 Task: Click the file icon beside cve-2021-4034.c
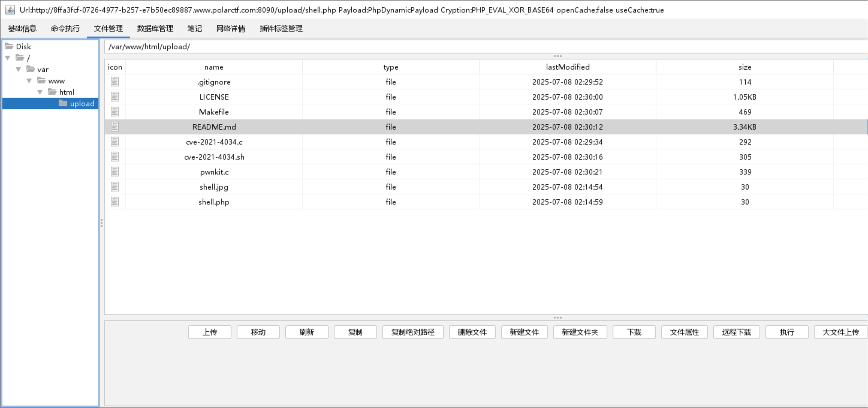click(x=115, y=142)
